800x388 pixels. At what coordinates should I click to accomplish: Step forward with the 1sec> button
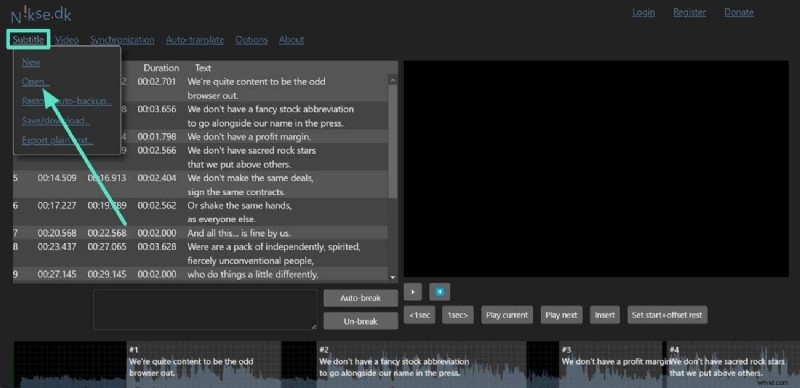tap(458, 315)
